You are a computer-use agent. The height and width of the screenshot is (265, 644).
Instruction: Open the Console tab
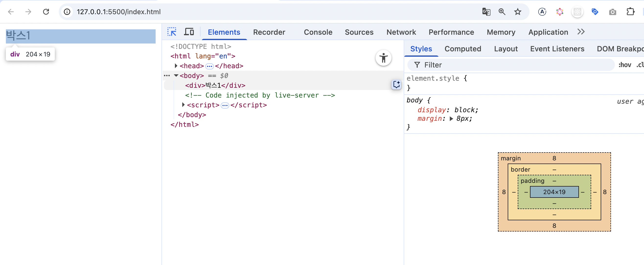[318, 32]
